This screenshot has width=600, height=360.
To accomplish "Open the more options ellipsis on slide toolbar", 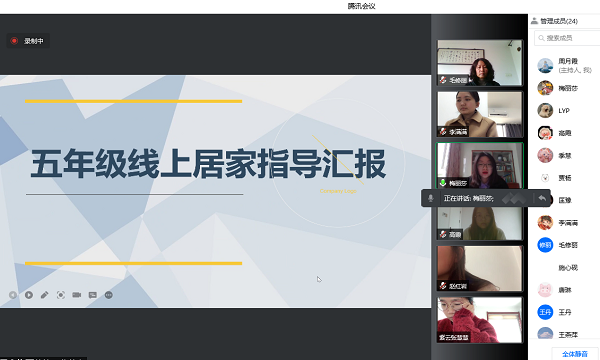I will coord(109,295).
